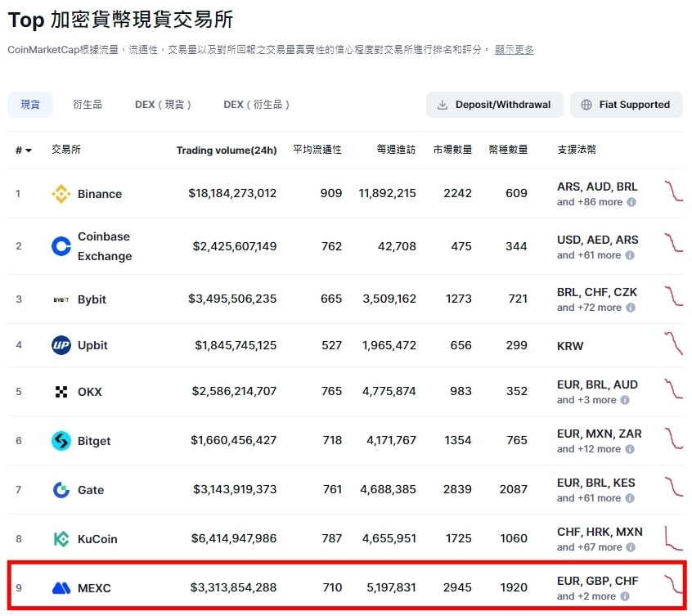Open the Binance exchange name link

pyautogui.click(x=100, y=194)
